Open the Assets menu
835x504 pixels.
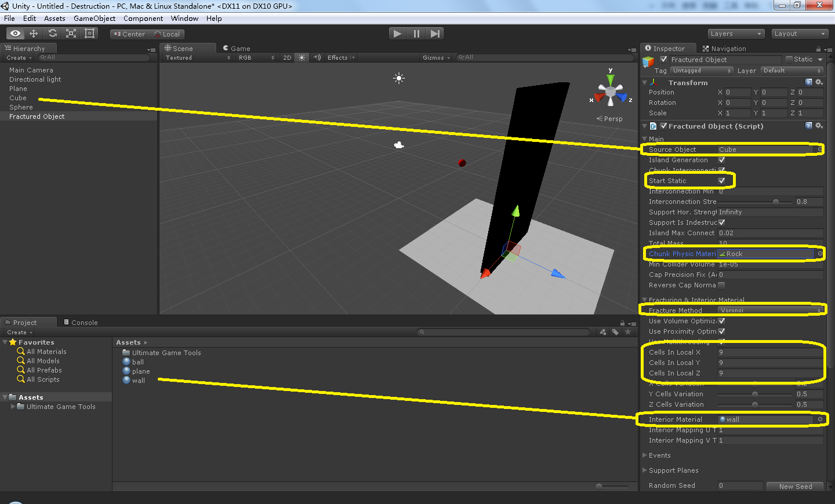(55, 19)
